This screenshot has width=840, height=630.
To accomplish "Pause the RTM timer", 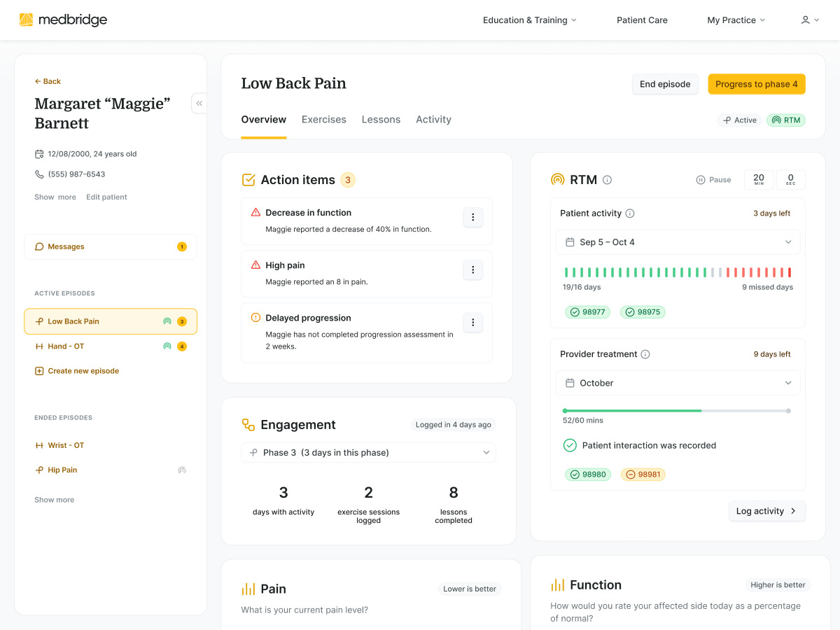I will coord(713,180).
